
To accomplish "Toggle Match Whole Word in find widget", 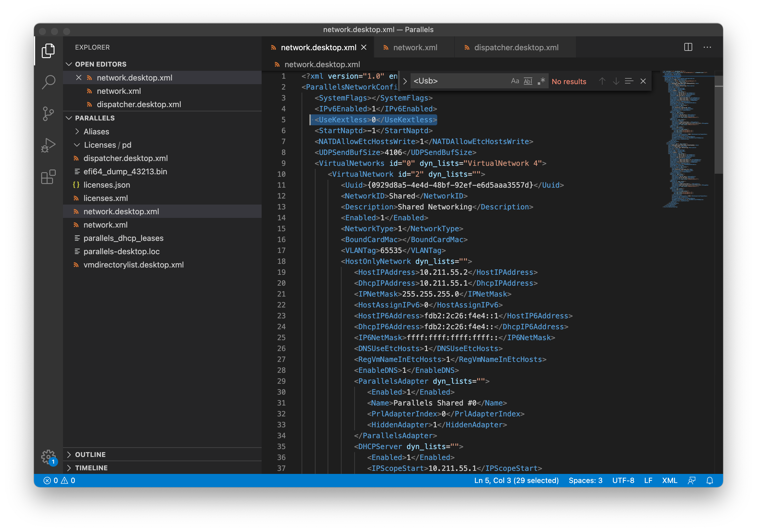I will click(x=528, y=81).
